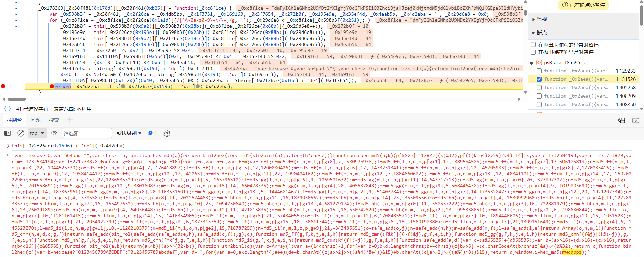Expand the 监视 watch section
The image size is (644, 257).
[533, 19]
